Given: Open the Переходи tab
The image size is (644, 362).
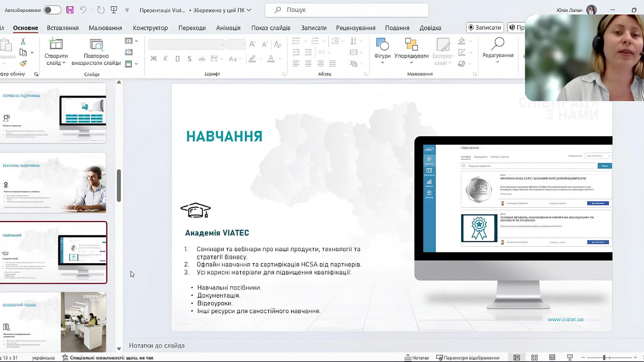Looking at the screenshot, I should point(192,28).
